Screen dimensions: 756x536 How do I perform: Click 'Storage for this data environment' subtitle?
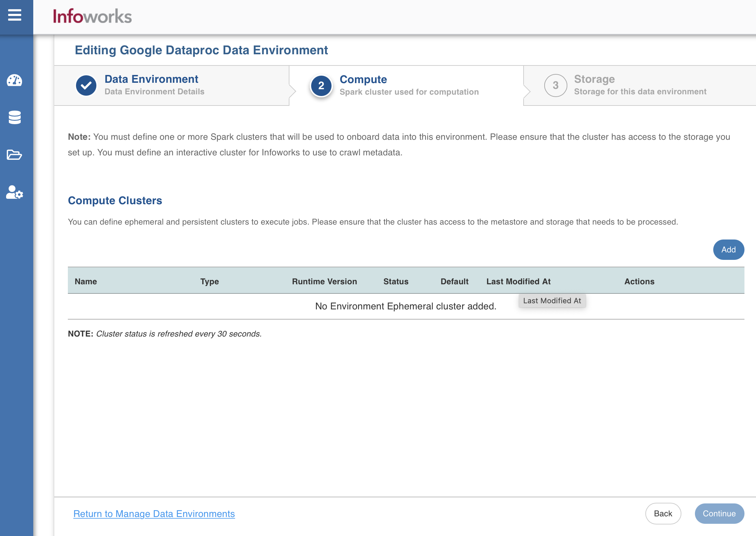click(x=640, y=92)
